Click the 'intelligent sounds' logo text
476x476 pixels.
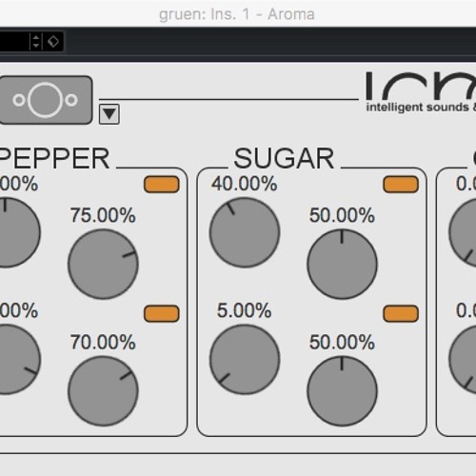(x=421, y=107)
